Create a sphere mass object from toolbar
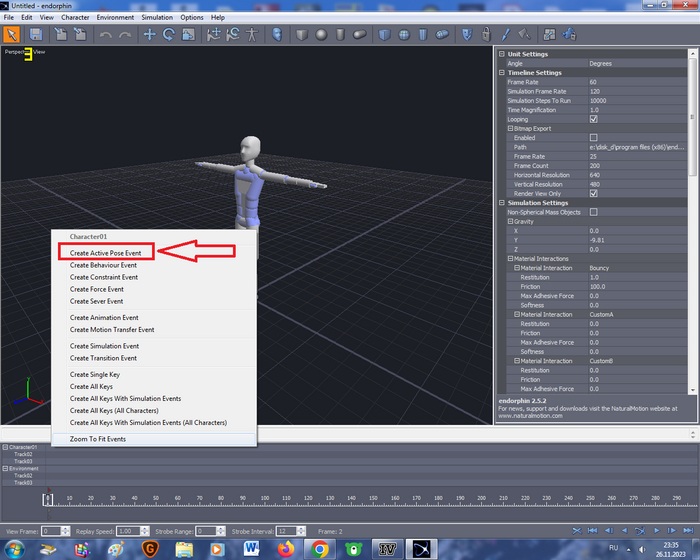Image resolution: width=700 pixels, height=560 pixels. [322, 34]
